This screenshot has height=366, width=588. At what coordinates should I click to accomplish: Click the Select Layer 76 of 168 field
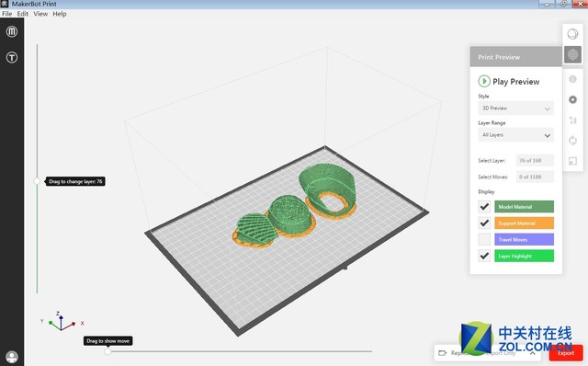[535, 160]
